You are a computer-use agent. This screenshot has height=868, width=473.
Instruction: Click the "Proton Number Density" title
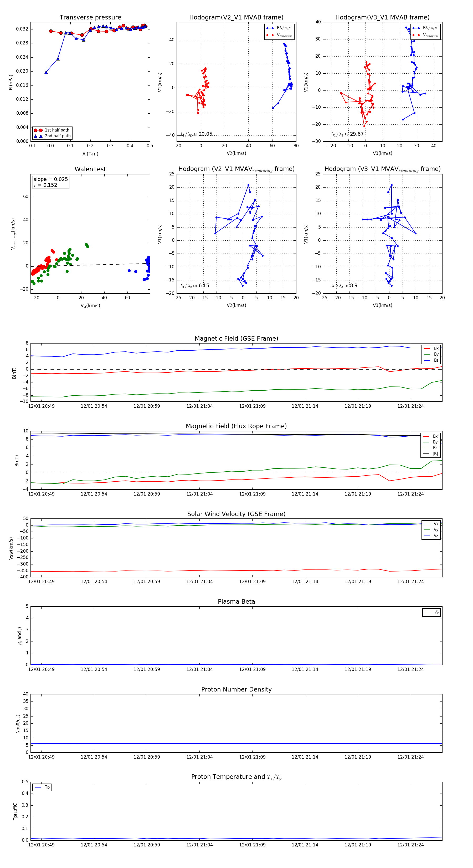click(x=236, y=689)
